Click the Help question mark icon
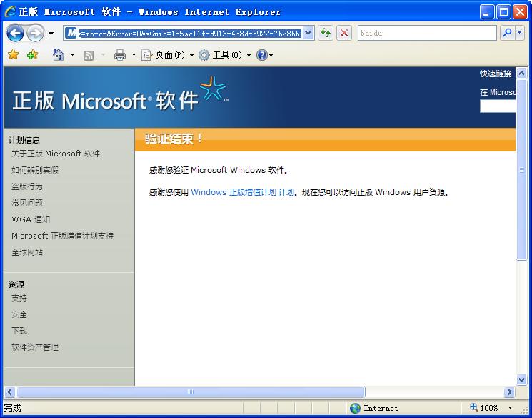Screen dimensions: 532x418 pos(262,55)
